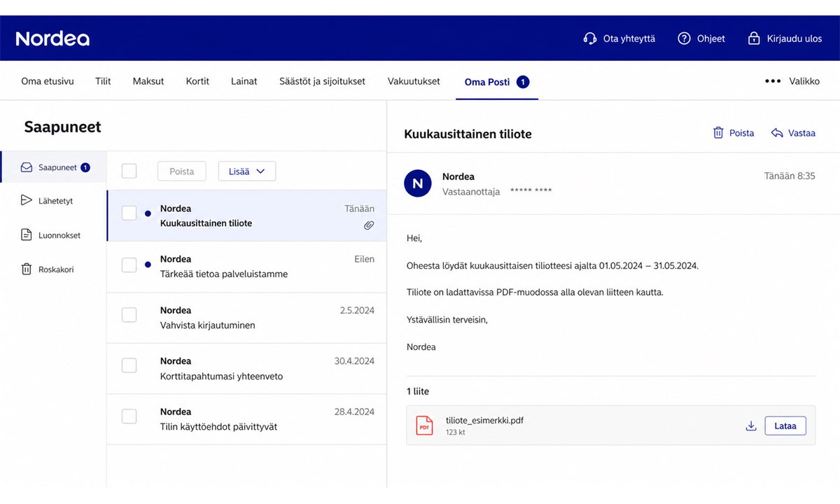Viewport: 840px width, 504px height.
Task: Click the download arrow icon beside Lataa
Action: pos(751,426)
